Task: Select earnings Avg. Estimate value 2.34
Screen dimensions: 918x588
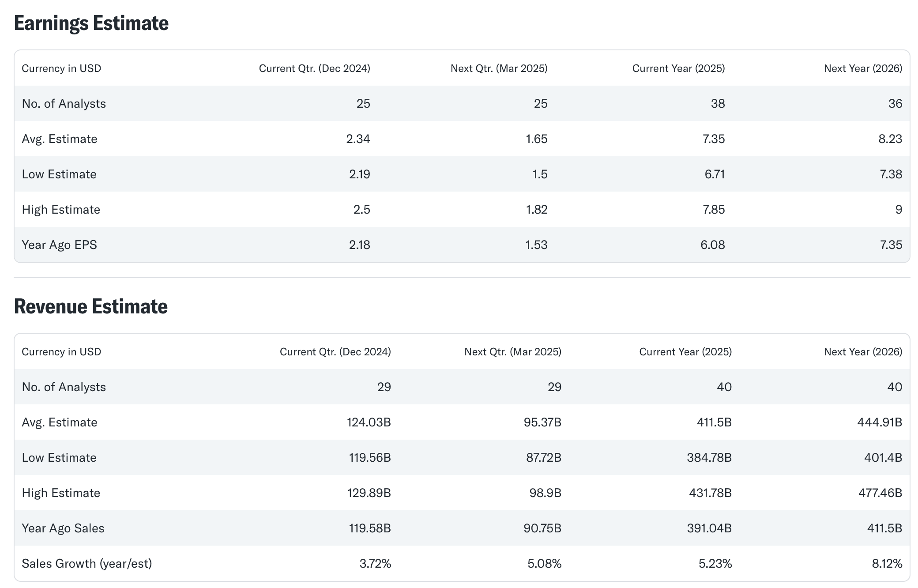Action: (x=358, y=139)
